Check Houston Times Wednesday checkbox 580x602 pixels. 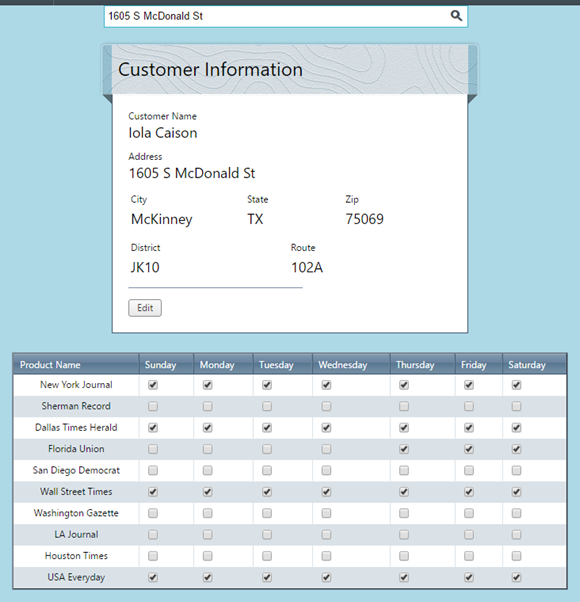click(326, 556)
